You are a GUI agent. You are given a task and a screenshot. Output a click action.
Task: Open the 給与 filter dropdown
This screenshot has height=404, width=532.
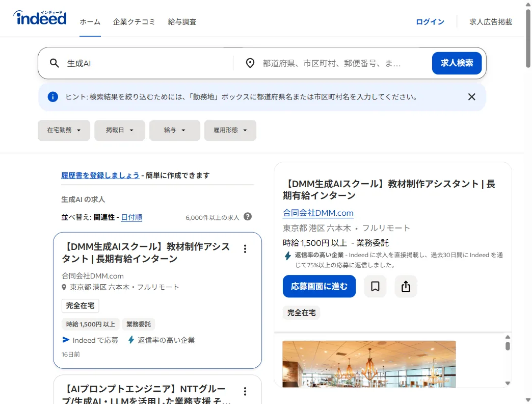pyautogui.click(x=174, y=130)
